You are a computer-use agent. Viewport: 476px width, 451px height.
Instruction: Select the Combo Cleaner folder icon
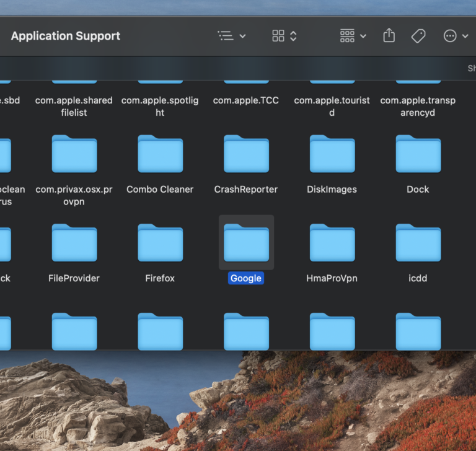[161, 154]
